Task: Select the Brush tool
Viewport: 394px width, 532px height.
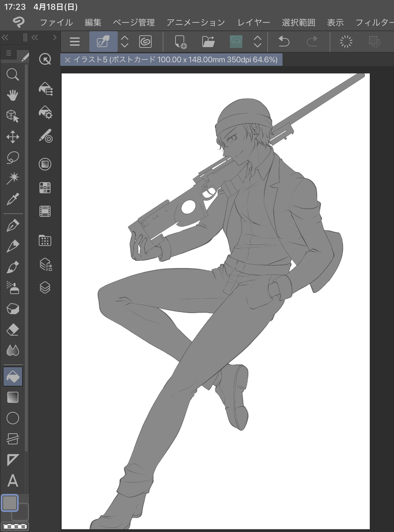Action: pyautogui.click(x=12, y=267)
